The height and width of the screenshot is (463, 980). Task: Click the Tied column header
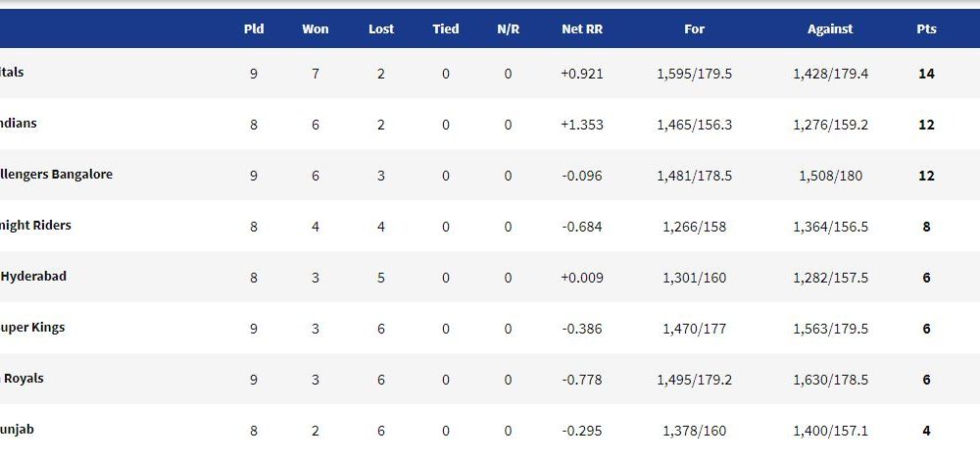pos(446,28)
